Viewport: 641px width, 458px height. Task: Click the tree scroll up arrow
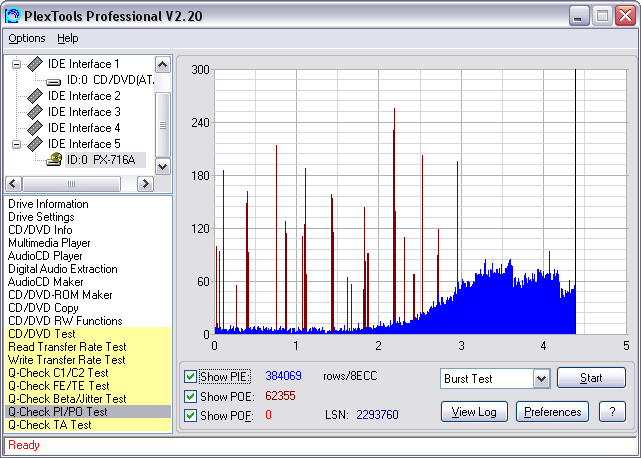coord(163,65)
